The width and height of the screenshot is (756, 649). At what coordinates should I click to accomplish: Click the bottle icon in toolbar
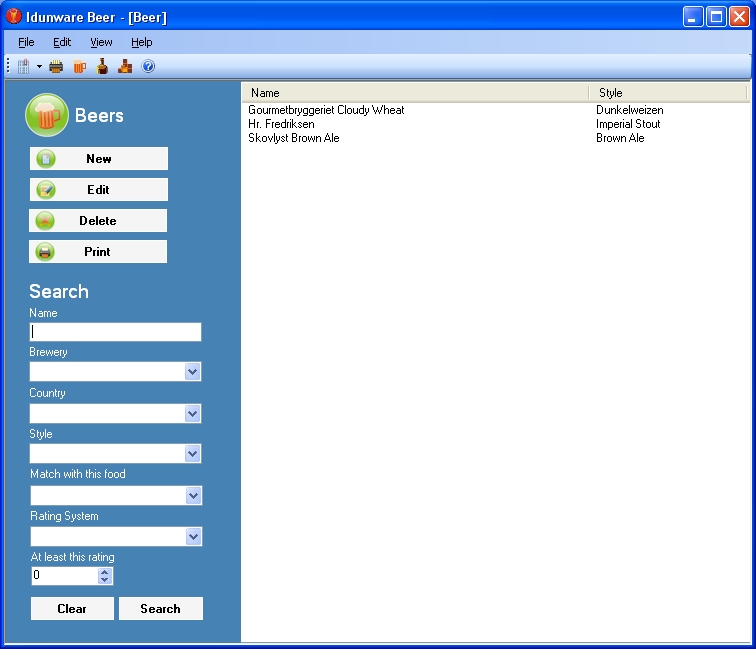pos(102,66)
